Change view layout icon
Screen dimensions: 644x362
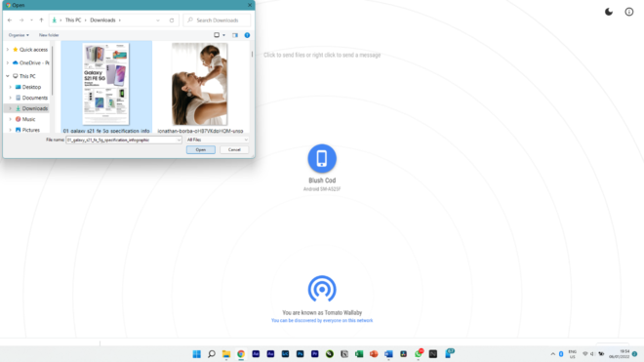217,35
